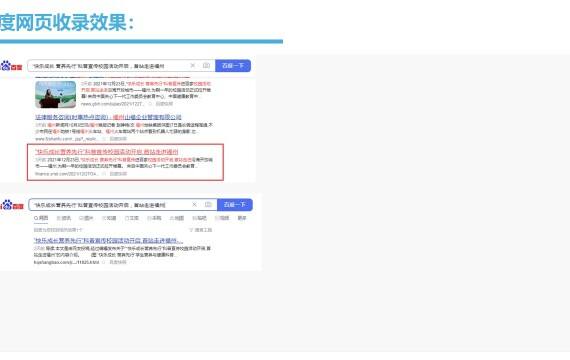Image resolution: width=570 pixels, height=360 pixels.
Task: Click the snippet text beside the podium thumbnail
Action: coord(146,90)
